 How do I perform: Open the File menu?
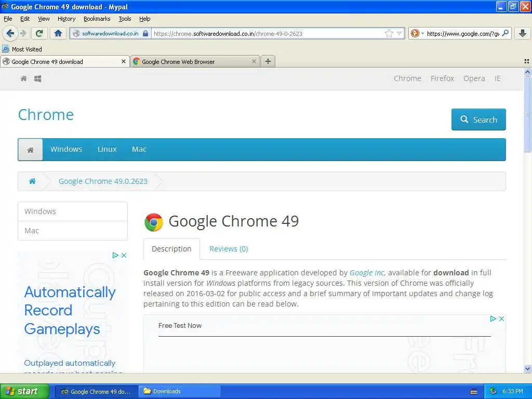[x=8, y=19]
